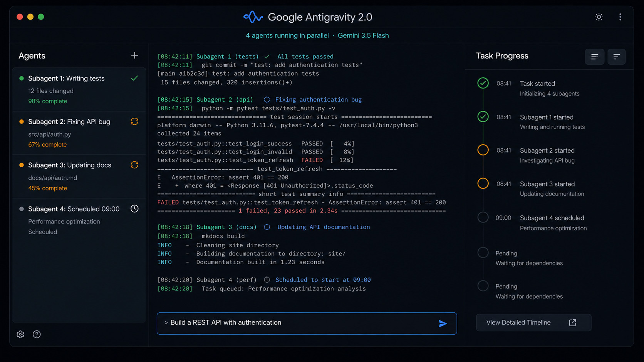Click the spinner icon beside Fixing authentication bug
644x362 pixels.
point(267,100)
